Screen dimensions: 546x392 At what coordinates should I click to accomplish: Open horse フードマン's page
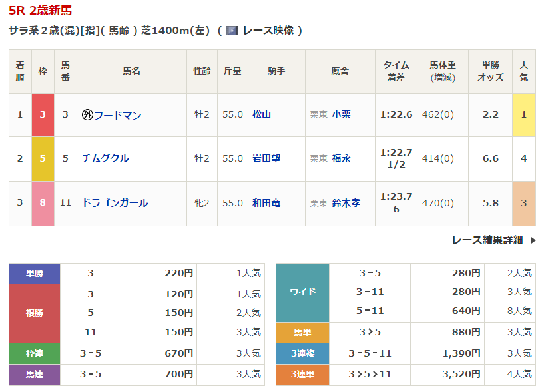(x=117, y=115)
